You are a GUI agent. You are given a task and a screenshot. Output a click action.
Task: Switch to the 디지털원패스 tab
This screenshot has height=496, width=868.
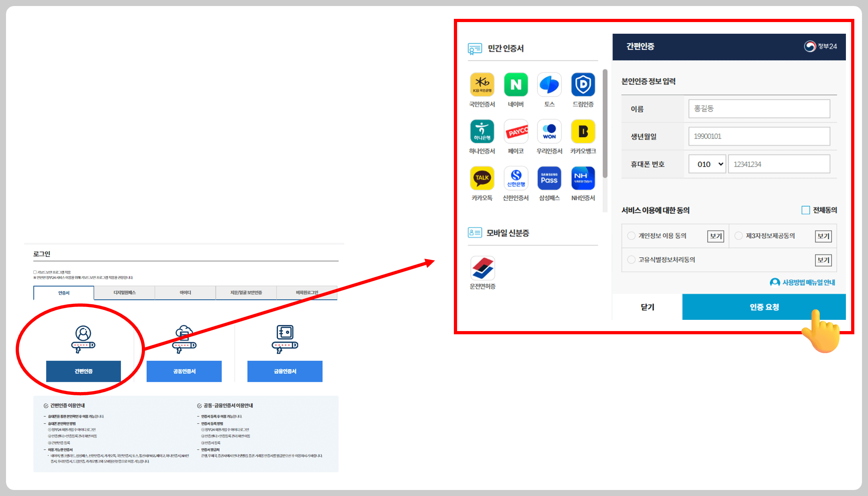[x=125, y=293]
